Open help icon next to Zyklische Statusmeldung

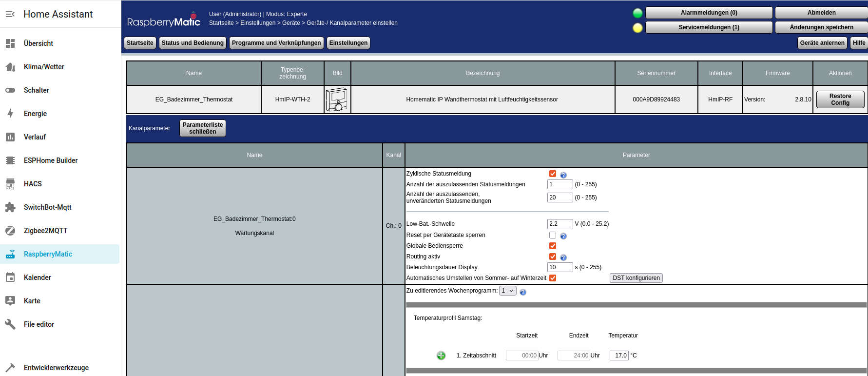[x=563, y=175]
